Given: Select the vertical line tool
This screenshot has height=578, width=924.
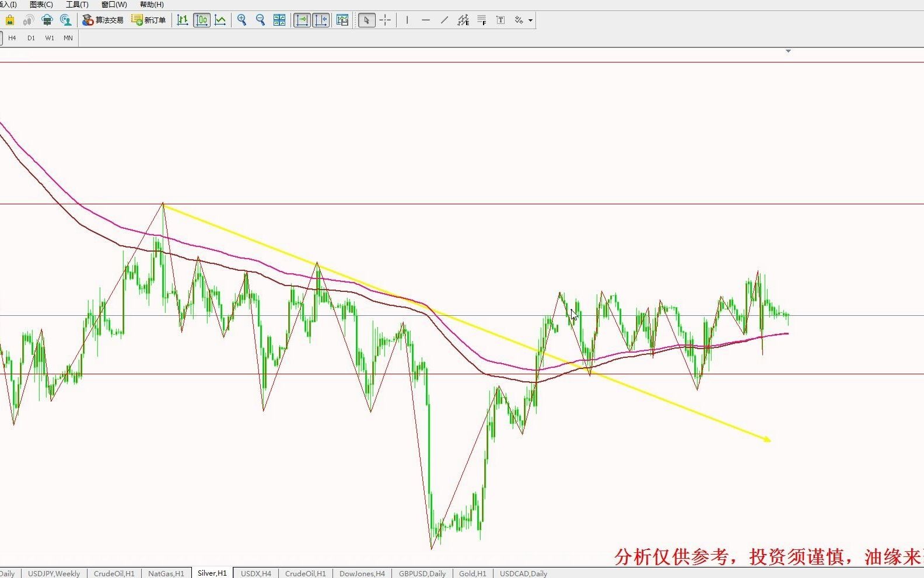Looking at the screenshot, I should click(x=407, y=20).
